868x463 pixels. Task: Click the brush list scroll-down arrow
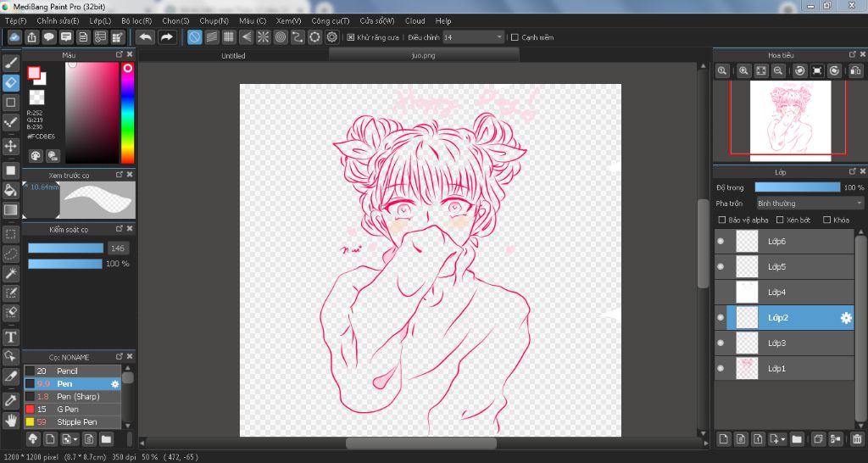coord(128,426)
